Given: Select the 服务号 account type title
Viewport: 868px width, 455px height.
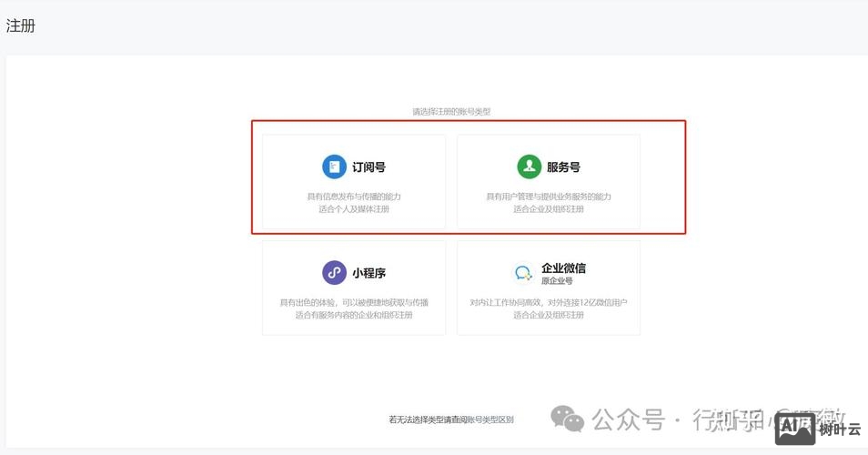Looking at the screenshot, I should (563, 167).
